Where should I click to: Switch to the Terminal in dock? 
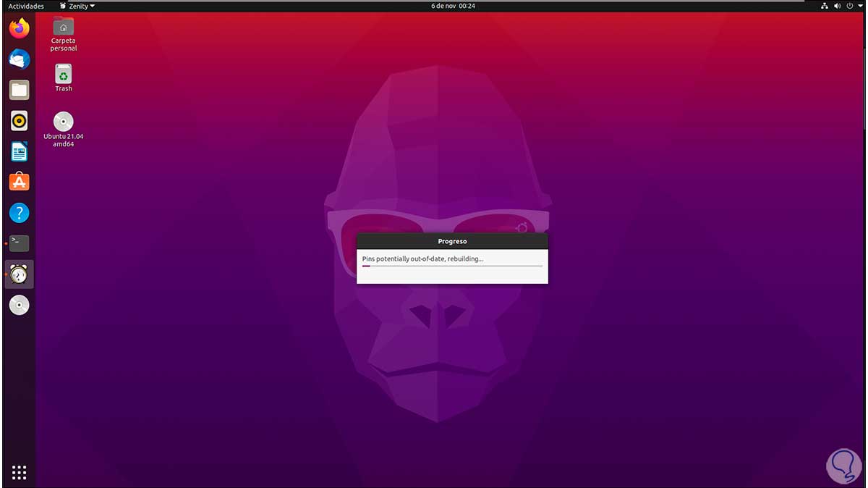point(20,243)
